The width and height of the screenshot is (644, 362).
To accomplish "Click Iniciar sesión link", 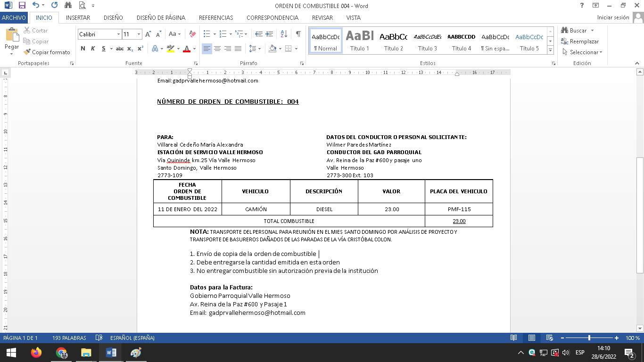I will coord(613,17).
